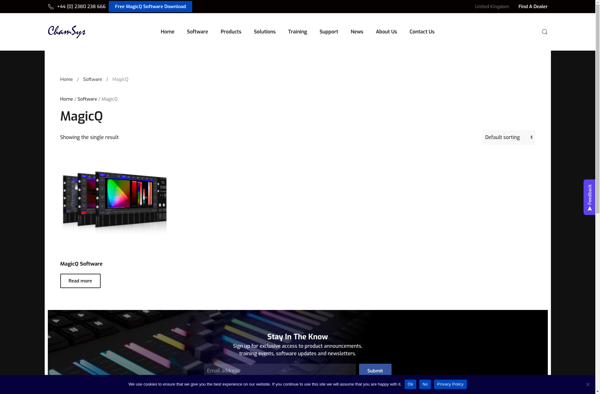The height and width of the screenshot is (394, 600).
Task: Dismiss the cookie notice with X
Action: (x=588, y=384)
